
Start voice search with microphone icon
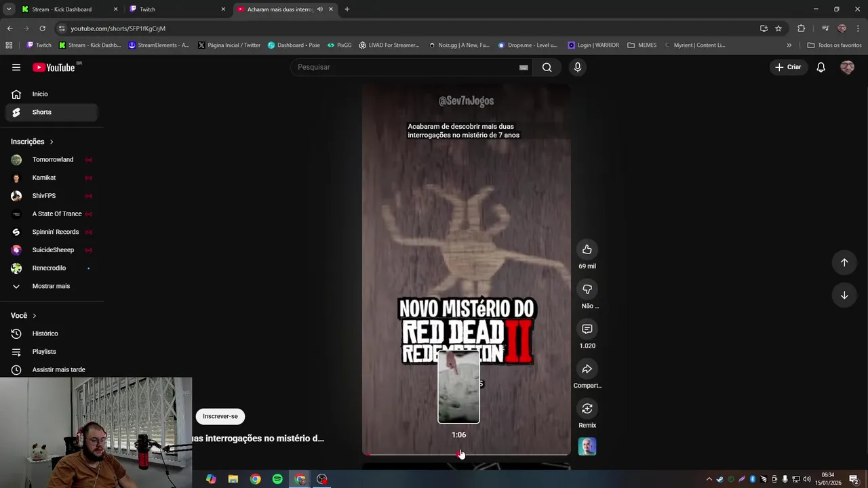point(578,67)
